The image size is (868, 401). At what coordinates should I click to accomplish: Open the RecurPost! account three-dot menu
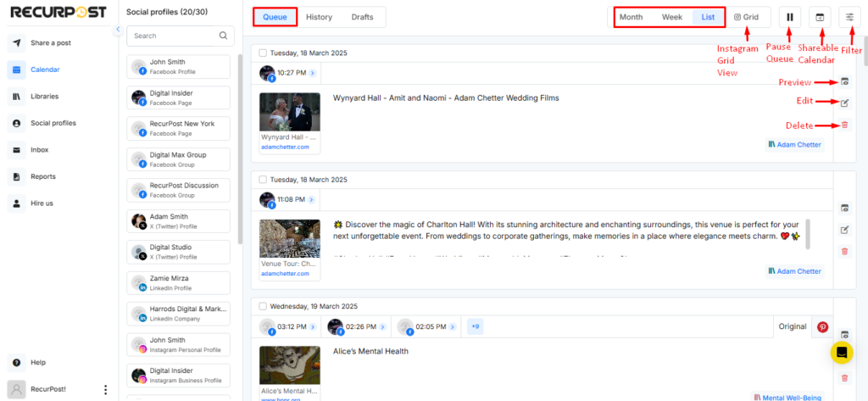[x=106, y=389]
